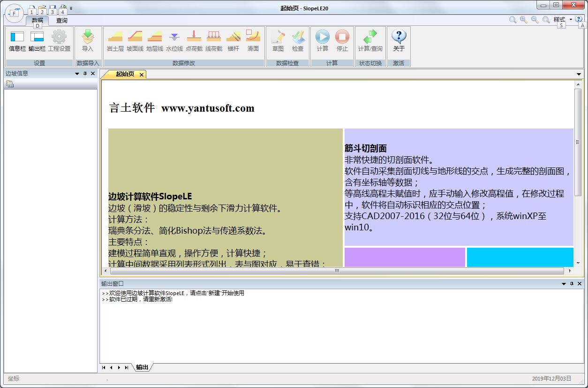Pin the 边坡信息 panel
The width and height of the screenshot is (588, 388).
coord(85,74)
